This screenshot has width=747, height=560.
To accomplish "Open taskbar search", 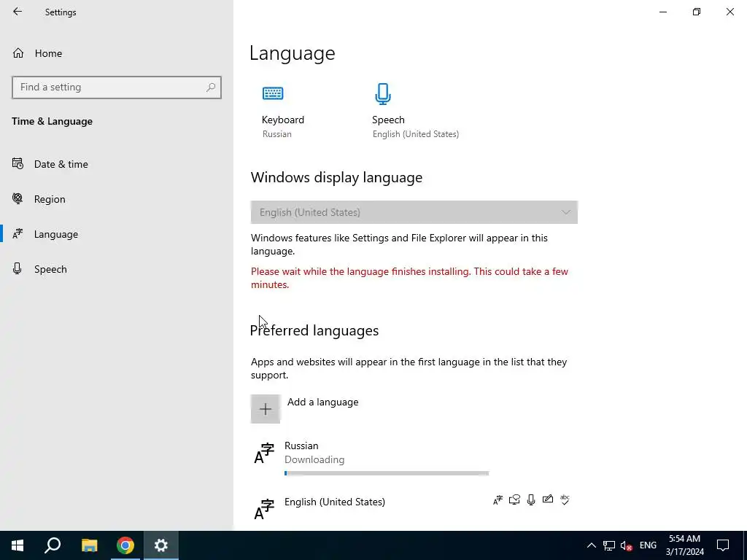I will [53, 545].
